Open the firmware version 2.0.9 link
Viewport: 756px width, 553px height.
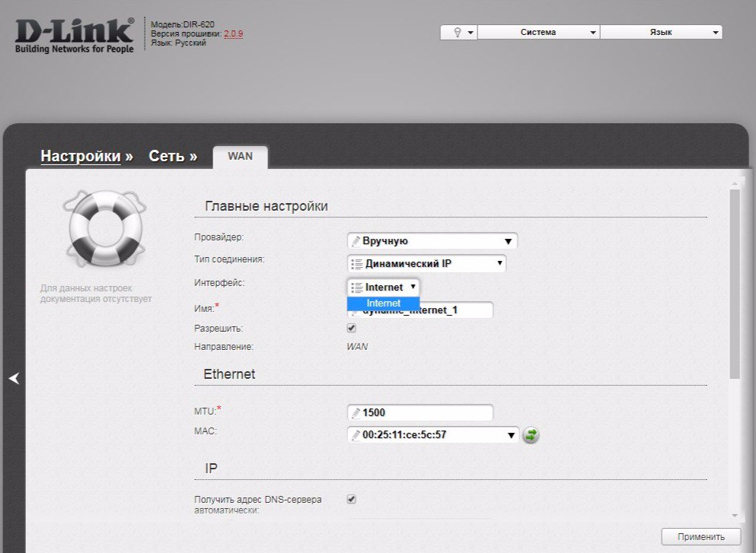(233, 34)
